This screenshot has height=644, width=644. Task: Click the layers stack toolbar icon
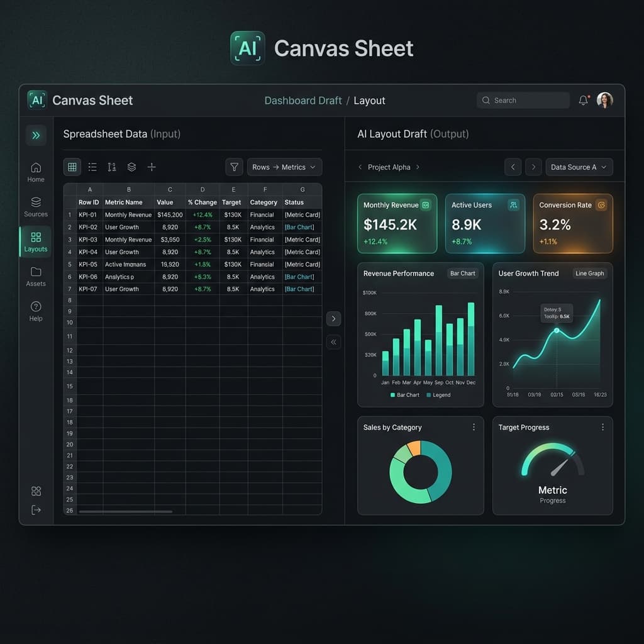pos(131,167)
